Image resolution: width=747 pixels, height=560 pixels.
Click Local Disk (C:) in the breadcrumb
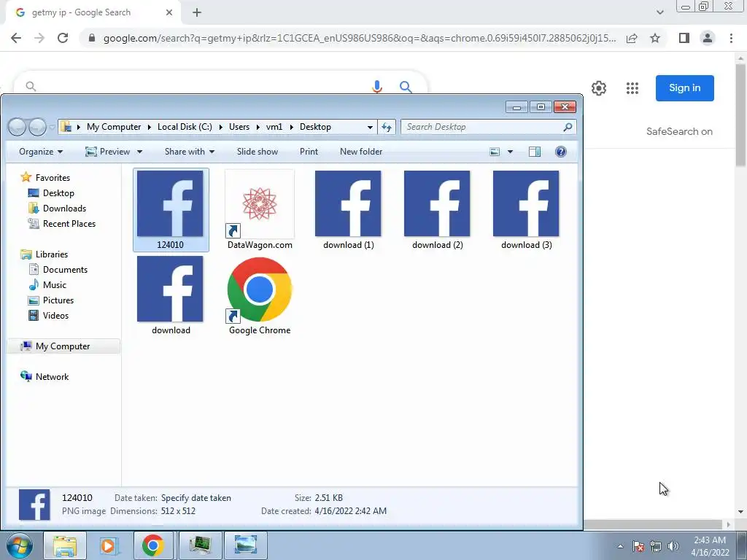coord(185,127)
